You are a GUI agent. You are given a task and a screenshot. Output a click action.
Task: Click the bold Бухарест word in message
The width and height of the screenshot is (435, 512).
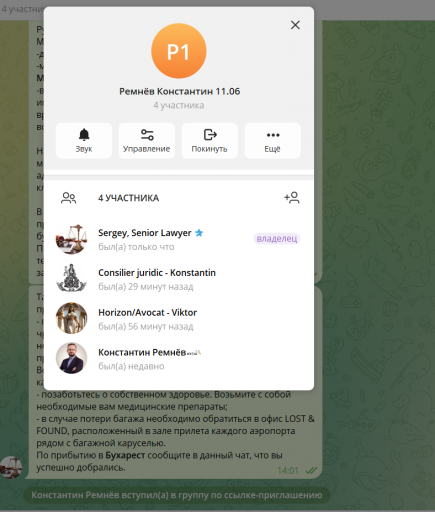[x=125, y=455]
